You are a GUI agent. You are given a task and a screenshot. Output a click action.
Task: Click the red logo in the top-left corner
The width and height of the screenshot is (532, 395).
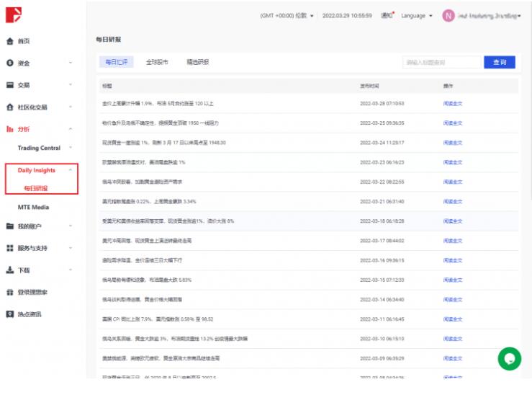tap(14, 14)
